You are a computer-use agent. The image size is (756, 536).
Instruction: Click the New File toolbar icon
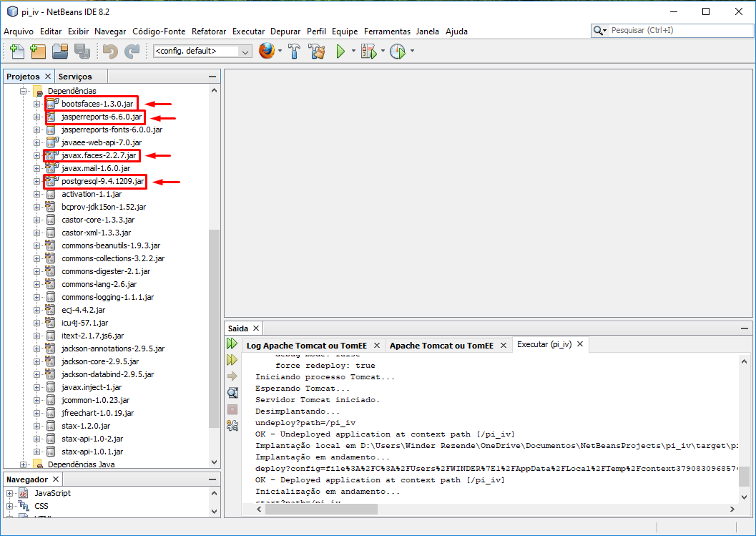[17, 51]
